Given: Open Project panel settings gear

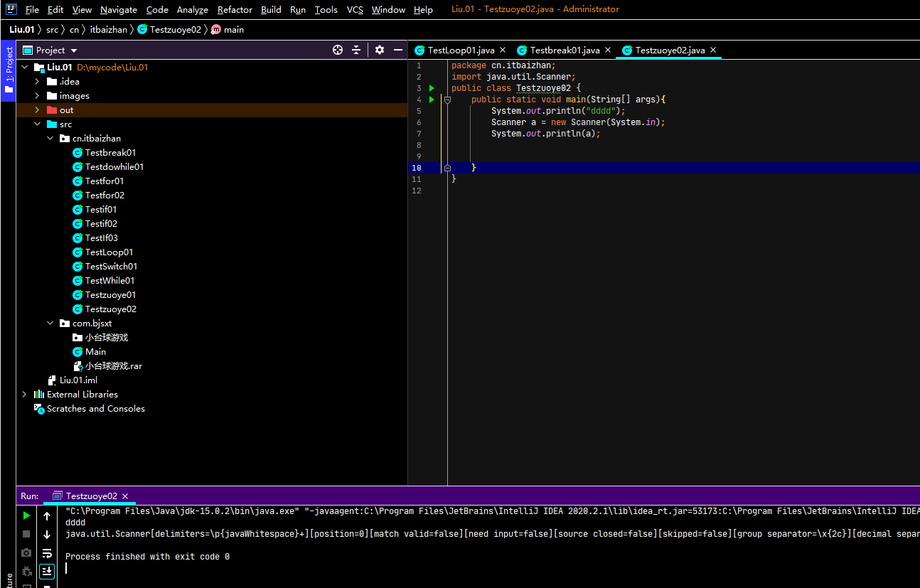Looking at the screenshot, I should pos(380,50).
